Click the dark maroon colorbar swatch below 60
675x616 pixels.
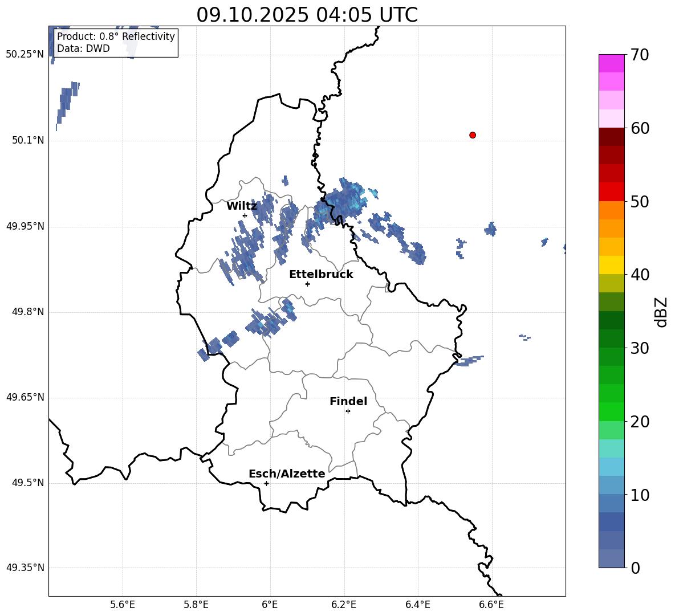[611, 137]
